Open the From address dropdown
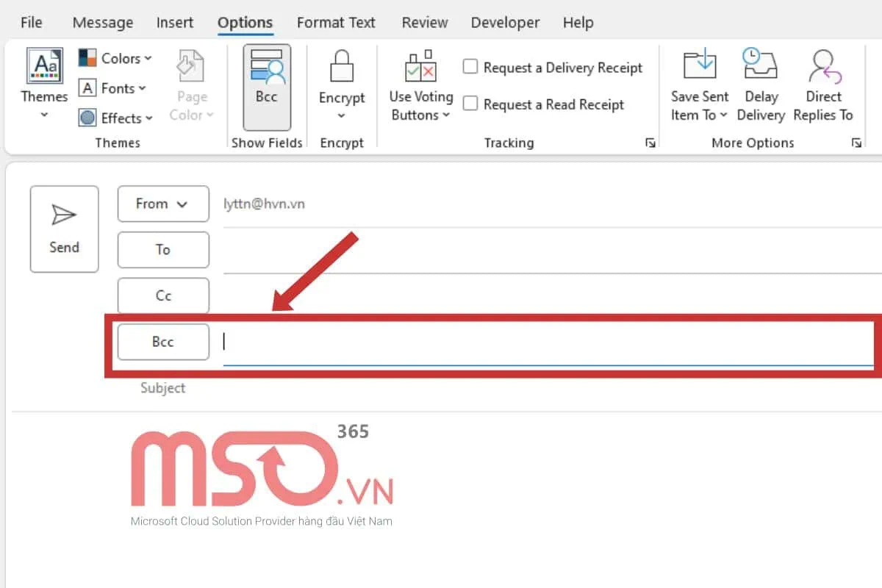 click(x=162, y=204)
